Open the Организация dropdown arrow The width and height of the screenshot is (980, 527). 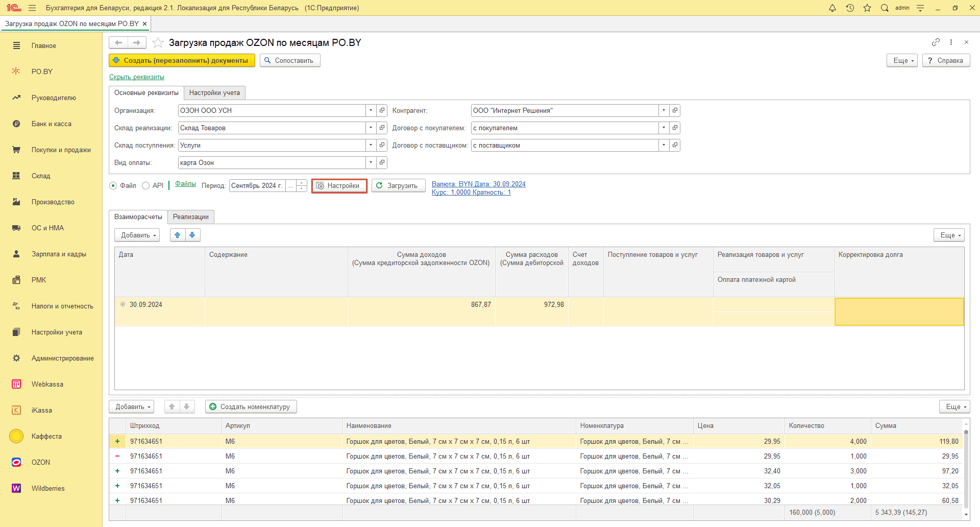tap(371, 110)
